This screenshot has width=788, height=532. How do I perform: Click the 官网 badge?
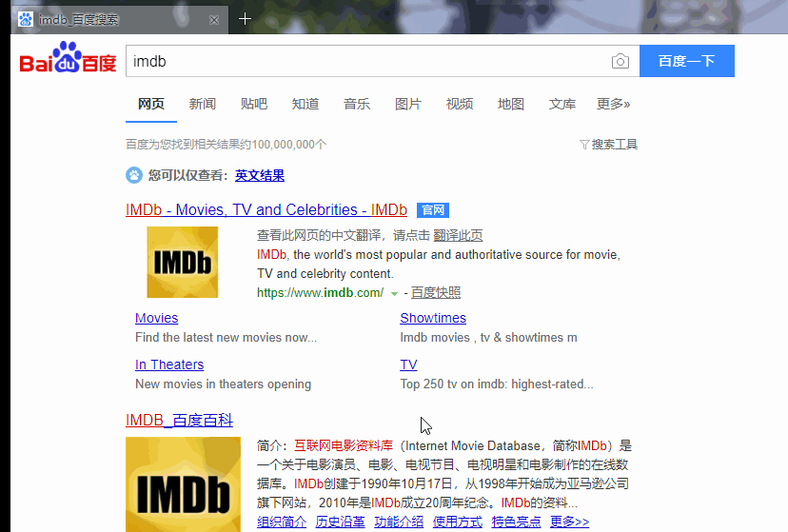point(433,210)
